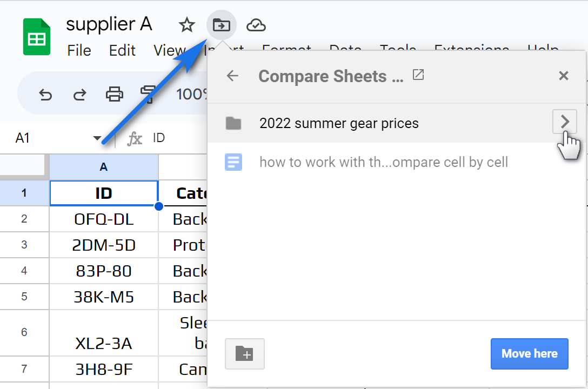Open the File menu
Screen dimensions: 588x389
click(x=79, y=51)
